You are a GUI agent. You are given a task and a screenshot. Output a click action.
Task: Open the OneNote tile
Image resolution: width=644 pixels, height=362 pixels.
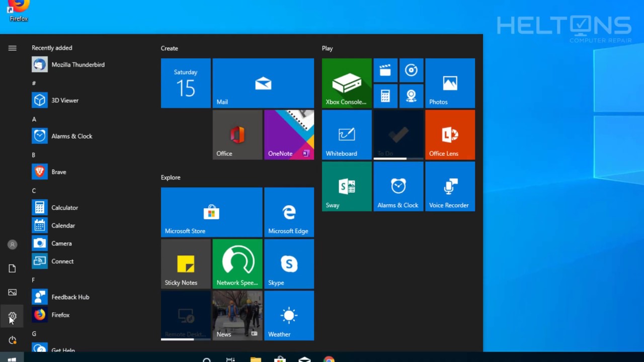pyautogui.click(x=289, y=135)
